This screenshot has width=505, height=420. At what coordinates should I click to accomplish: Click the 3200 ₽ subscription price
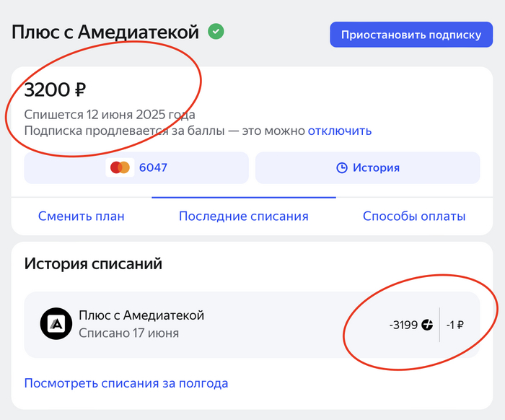pos(56,90)
